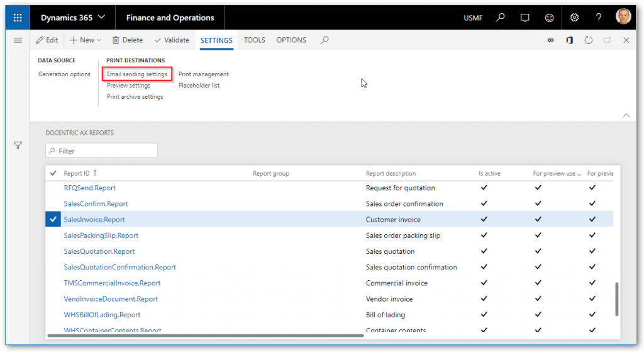Uncheck the SalesInvoice.Report row selector
This screenshot has width=644, height=352.
(x=53, y=219)
